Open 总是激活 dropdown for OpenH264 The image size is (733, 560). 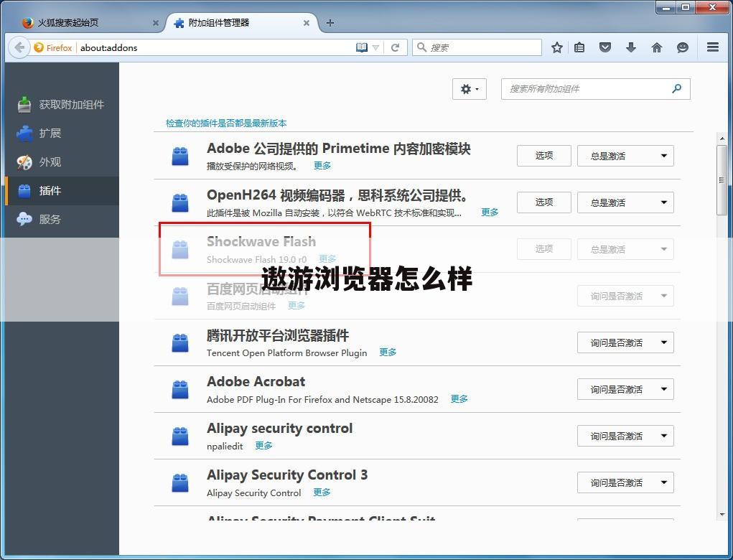(x=625, y=203)
